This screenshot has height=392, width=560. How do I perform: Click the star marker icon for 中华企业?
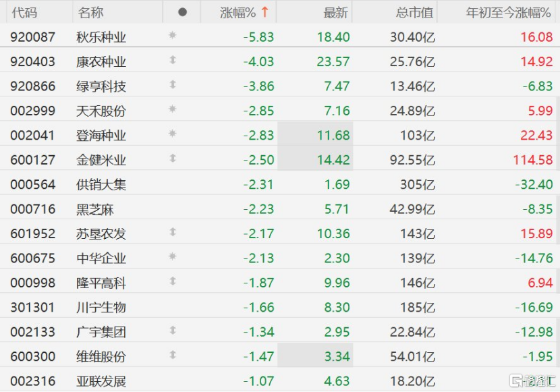(173, 256)
